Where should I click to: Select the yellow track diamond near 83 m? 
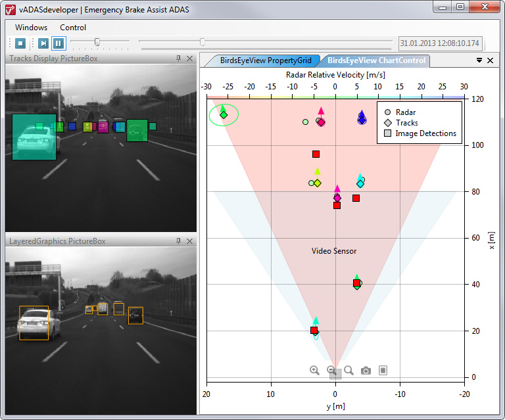click(317, 183)
